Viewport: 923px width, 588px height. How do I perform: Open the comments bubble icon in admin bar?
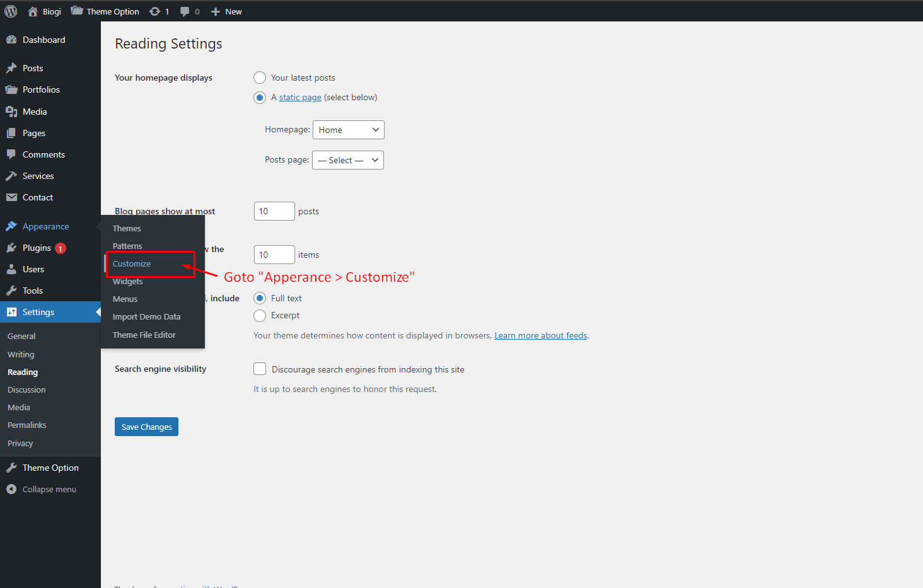185,11
